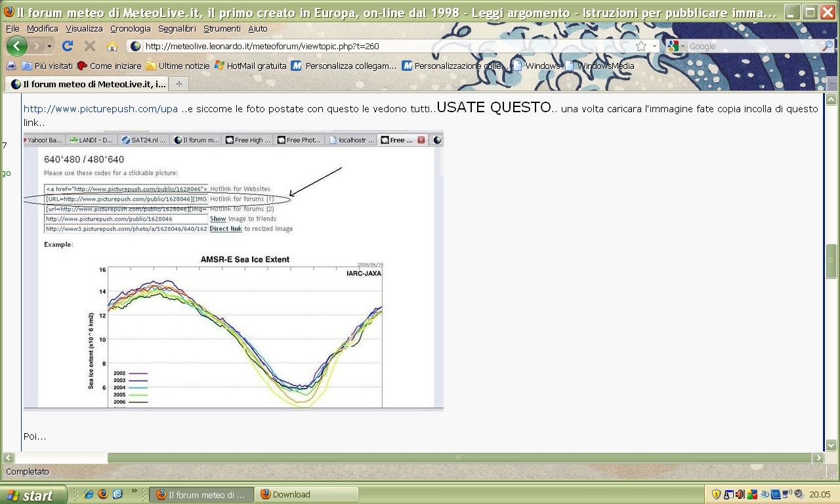Screen dimensions: 840x504
Task: Open the Google search engine selector
Action: coord(675,46)
